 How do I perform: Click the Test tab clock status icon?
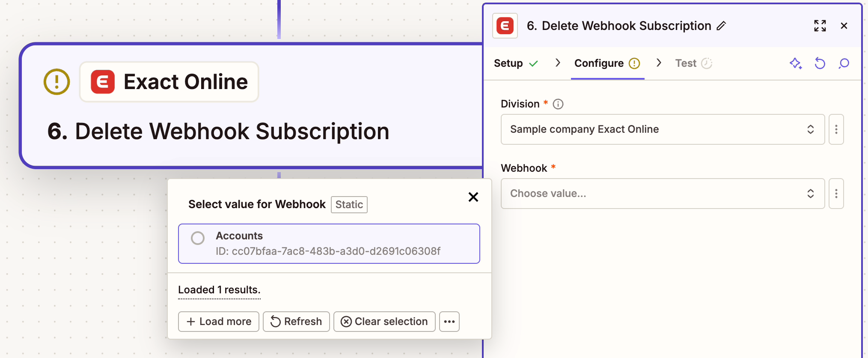(x=707, y=63)
